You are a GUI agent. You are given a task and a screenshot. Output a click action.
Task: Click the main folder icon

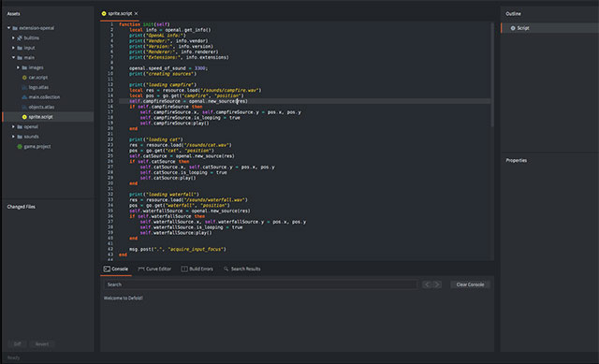point(20,58)
